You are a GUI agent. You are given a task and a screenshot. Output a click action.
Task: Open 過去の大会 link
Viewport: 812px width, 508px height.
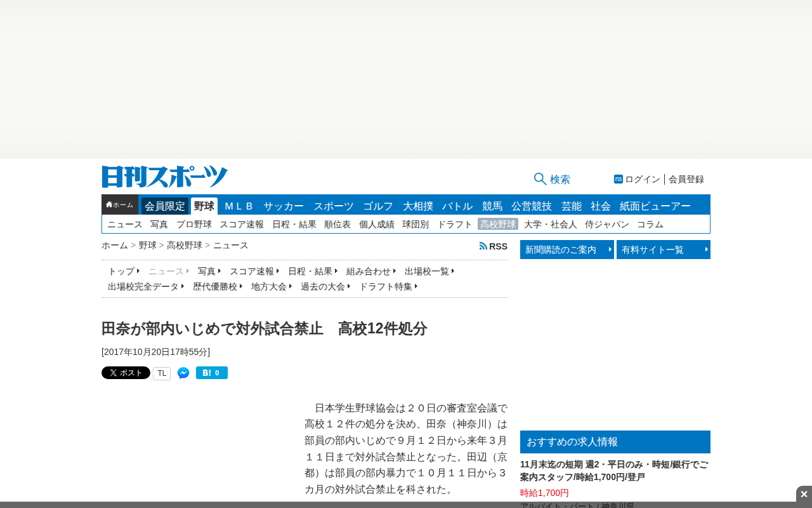(x=325, y=286)
